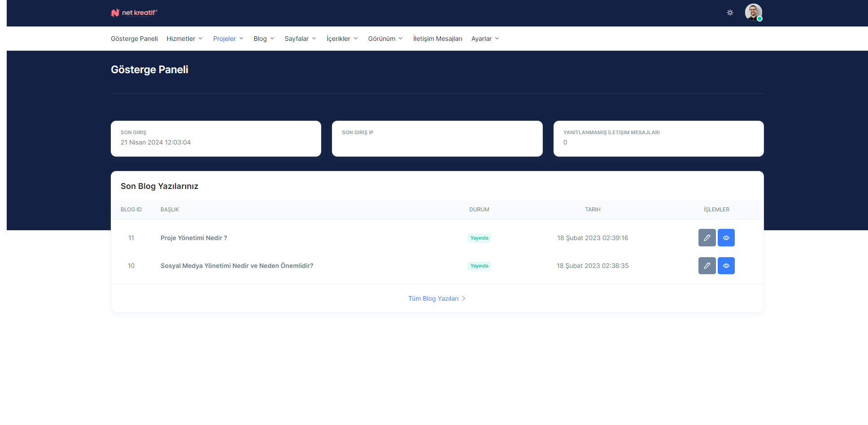The width and height of the screenshot is (868, 425).
Task: Toggle light/dark theme sun icon
Action: [x=730, y=13]
